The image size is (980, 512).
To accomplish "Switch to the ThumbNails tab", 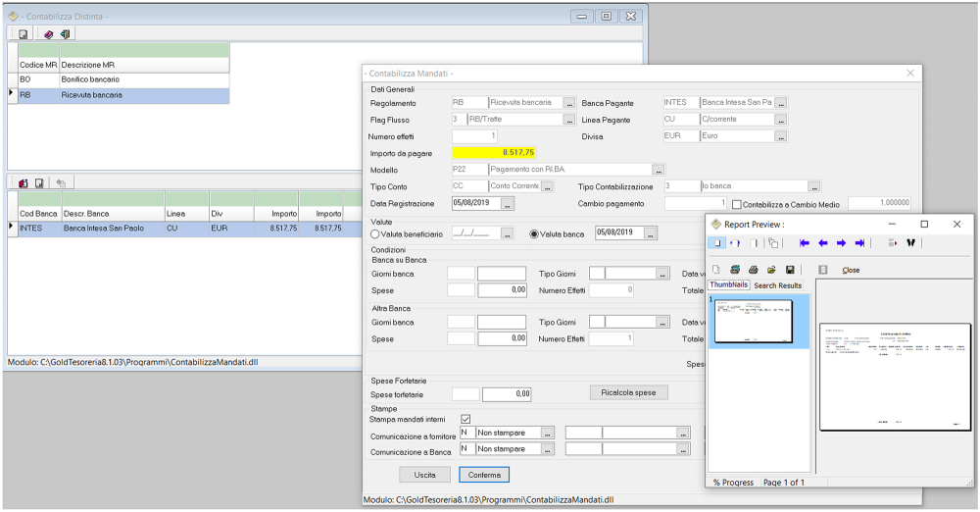I will tap(728, 284).
